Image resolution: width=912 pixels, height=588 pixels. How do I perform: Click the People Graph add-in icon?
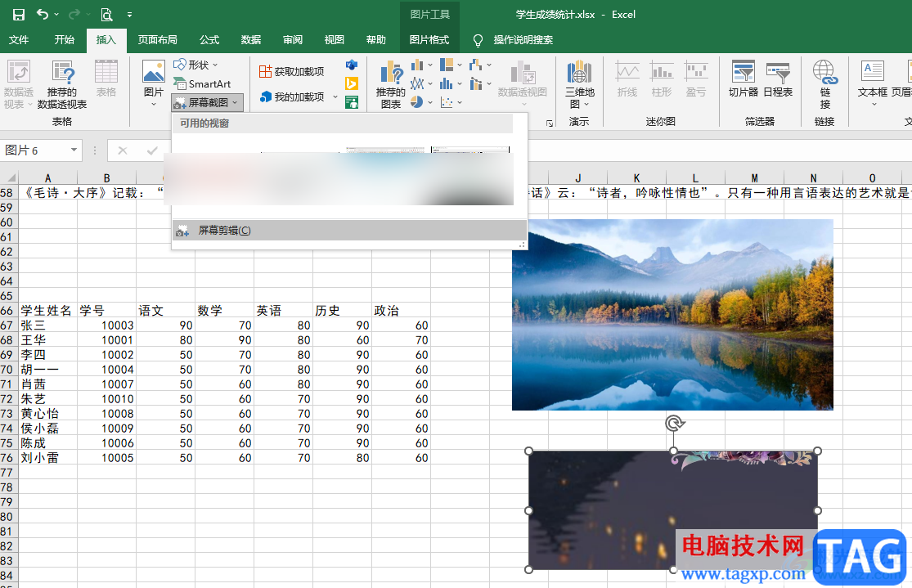tap(352, 102)
